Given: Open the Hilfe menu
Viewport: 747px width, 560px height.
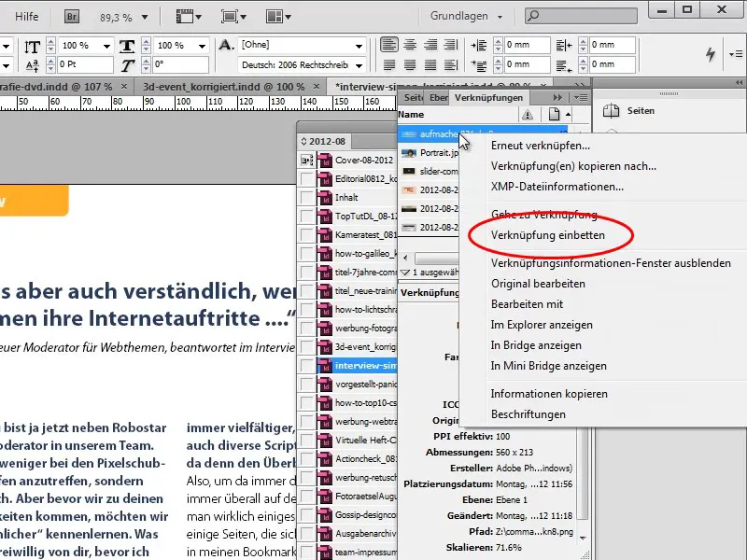Looking at the screenshot, I should click(x=27, y=17).
